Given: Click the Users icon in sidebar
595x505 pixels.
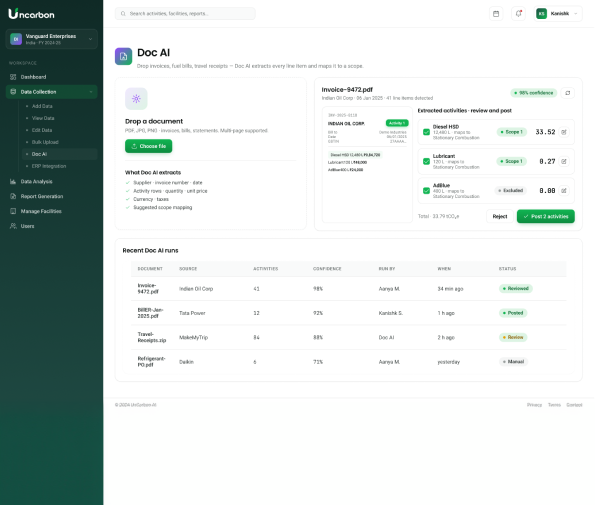Looking at the screenshot, I should (x=13, y=226).
